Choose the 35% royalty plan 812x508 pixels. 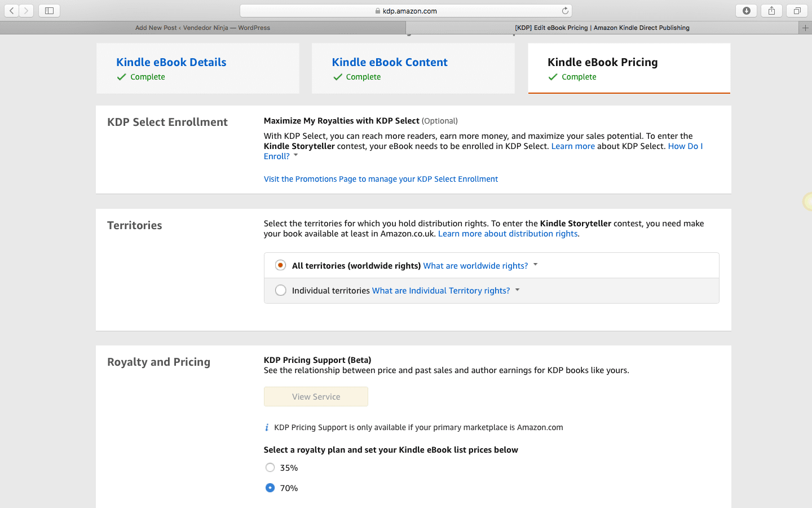(270, 467)
